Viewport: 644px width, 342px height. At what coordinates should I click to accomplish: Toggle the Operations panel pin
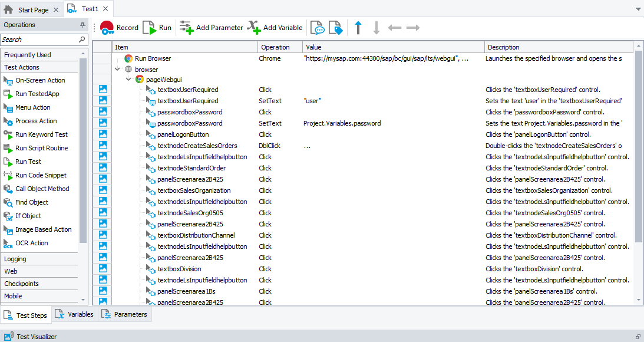[x=82, y=24]
